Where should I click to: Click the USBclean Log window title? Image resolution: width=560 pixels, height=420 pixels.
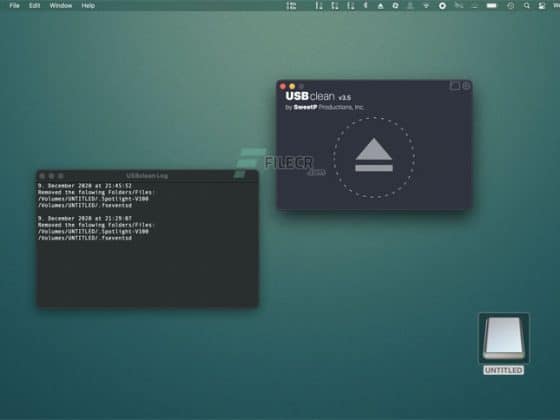coord(147,176)
